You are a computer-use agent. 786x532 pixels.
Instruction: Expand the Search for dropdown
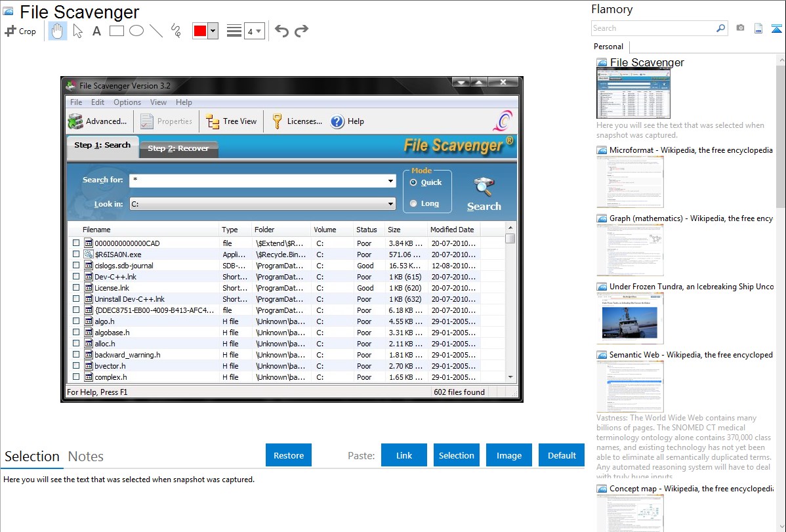pos(390,181)
